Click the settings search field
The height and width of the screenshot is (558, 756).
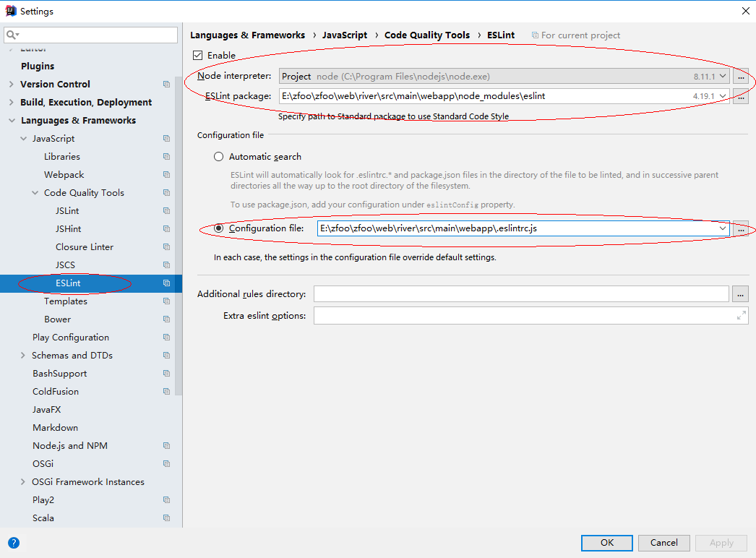[90, 35]
